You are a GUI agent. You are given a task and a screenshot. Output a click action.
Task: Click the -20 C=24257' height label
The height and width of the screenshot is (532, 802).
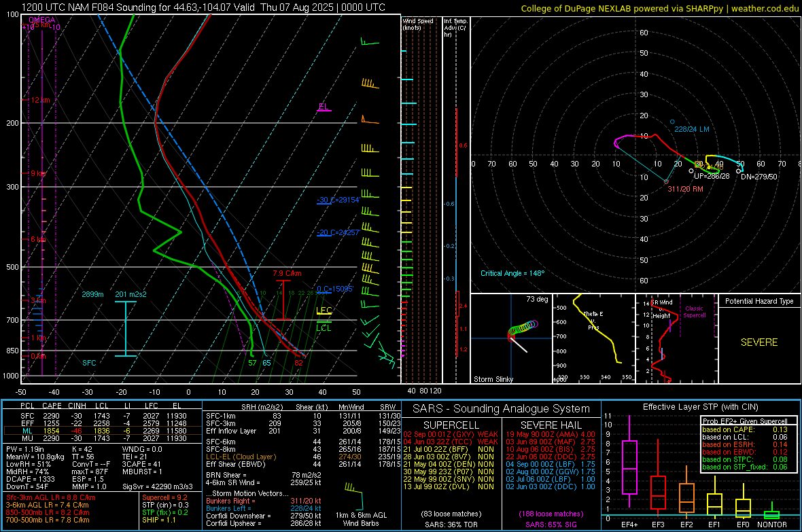pos(338,233)
